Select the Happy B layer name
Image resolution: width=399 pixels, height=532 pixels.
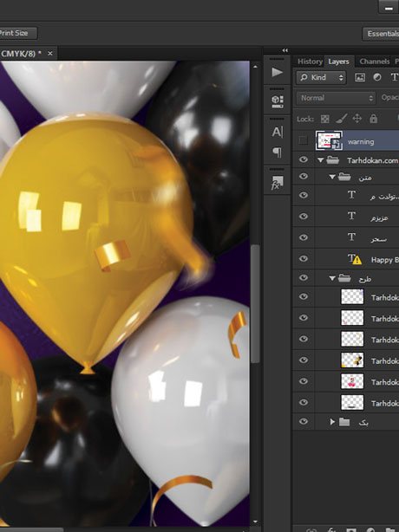pyautogui.click(x=385, y=260)
